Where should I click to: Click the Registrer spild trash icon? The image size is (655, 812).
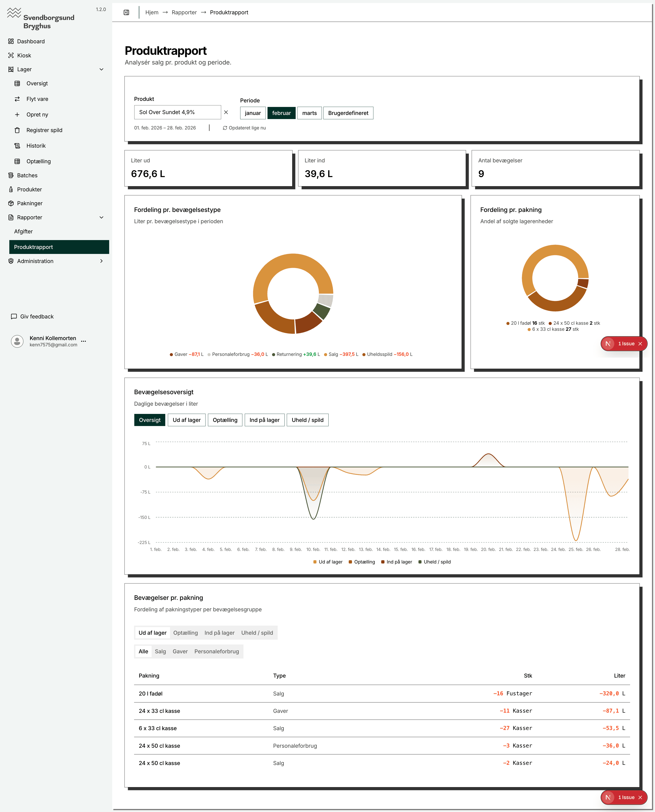tap(17, 130)
